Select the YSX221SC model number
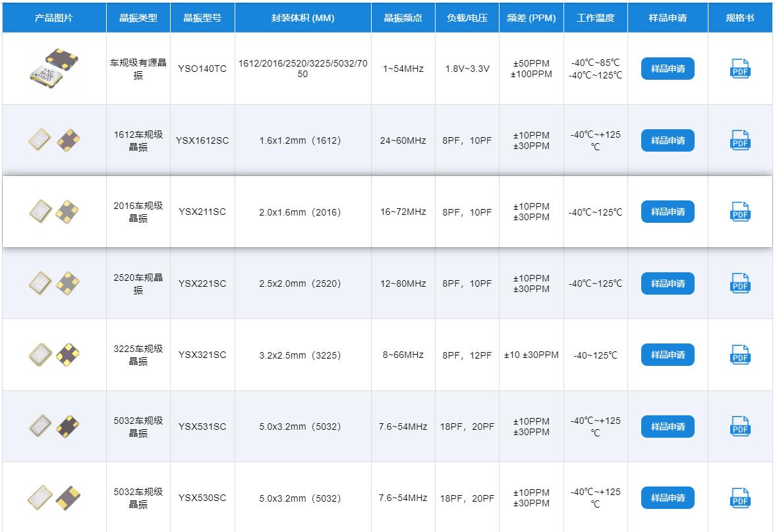 point(202,283)
